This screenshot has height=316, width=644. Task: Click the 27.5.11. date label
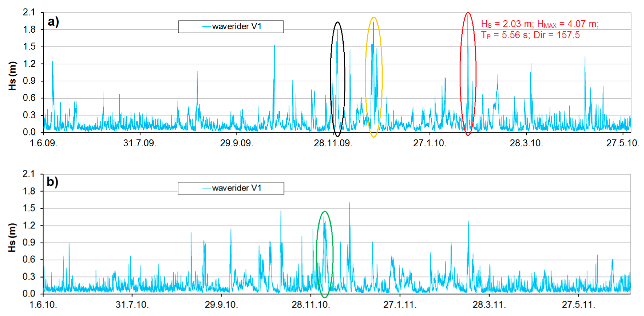578,305
